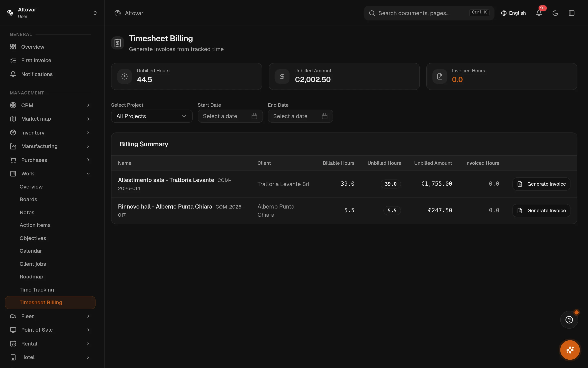Open Start Date calendar icon
This screenshot has width=588, height=368.
coord(254,116)
